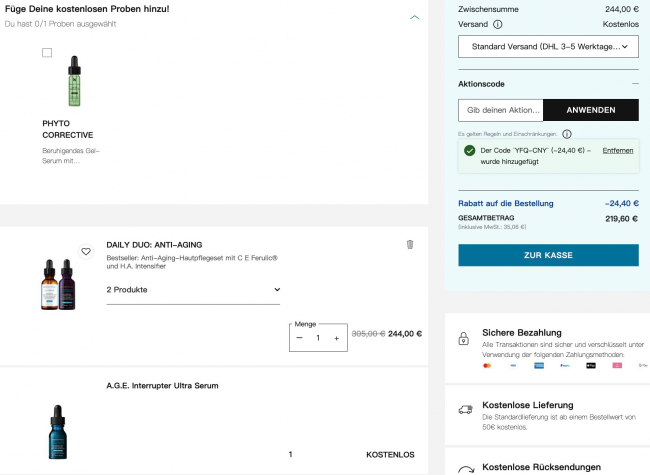Remove Daily Duo using the trash icon
This screenshot has height=475, width=650.
409,244
